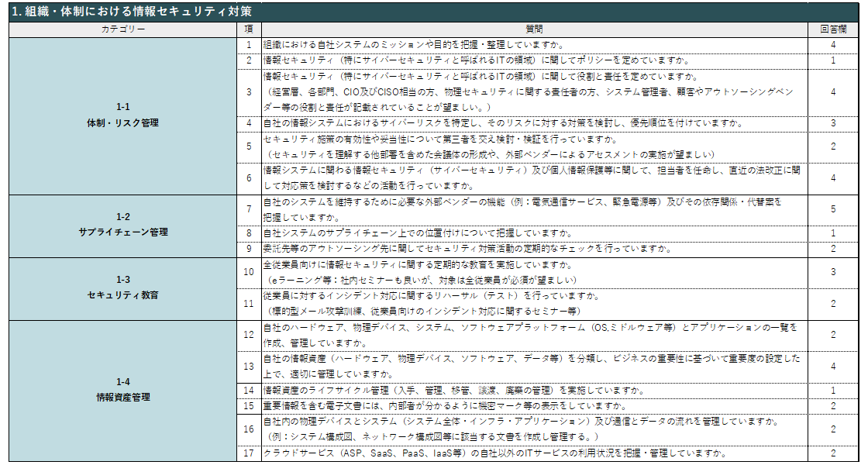This screenshot has height=465, width=868.
Task: Select the answer cell for question 7
Action: 832,209
